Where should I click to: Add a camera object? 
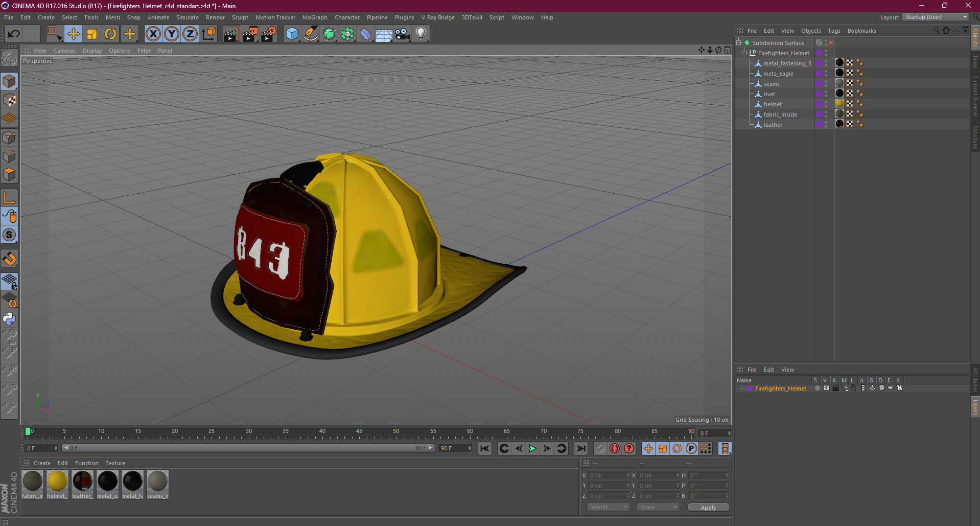[x=403, y=34]
